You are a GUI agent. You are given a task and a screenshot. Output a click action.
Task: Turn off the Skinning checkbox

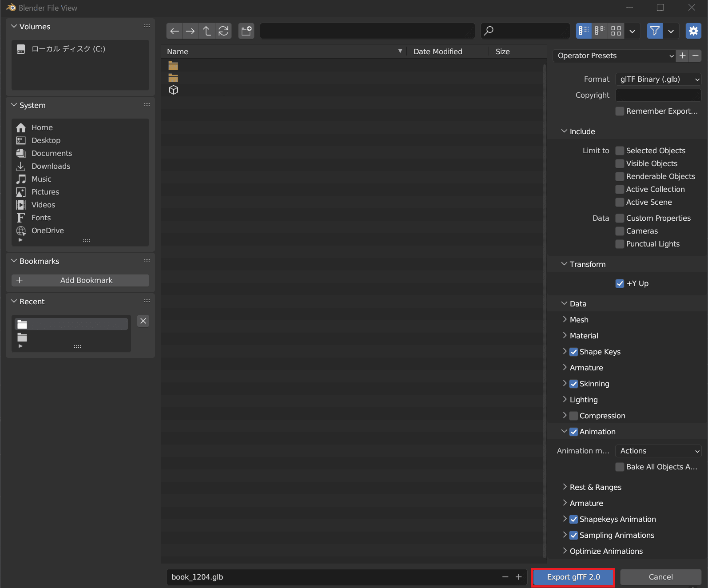[573, 384]
